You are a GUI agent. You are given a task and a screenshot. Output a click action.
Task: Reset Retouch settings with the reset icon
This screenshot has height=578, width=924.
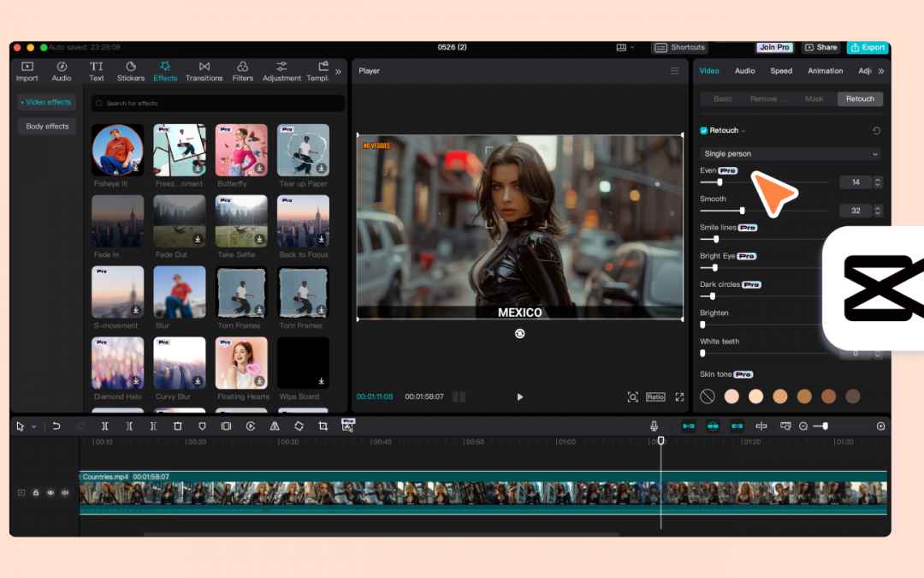click(x=876, y=131)
